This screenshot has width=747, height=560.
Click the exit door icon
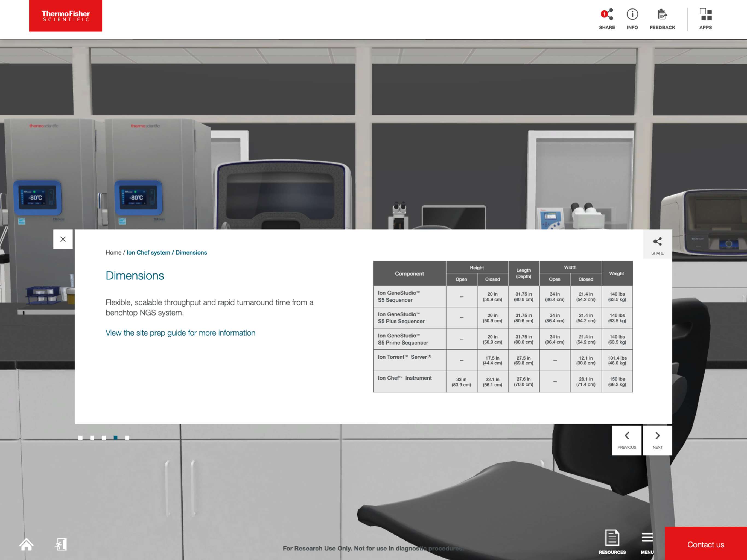[x=61, y=544]
